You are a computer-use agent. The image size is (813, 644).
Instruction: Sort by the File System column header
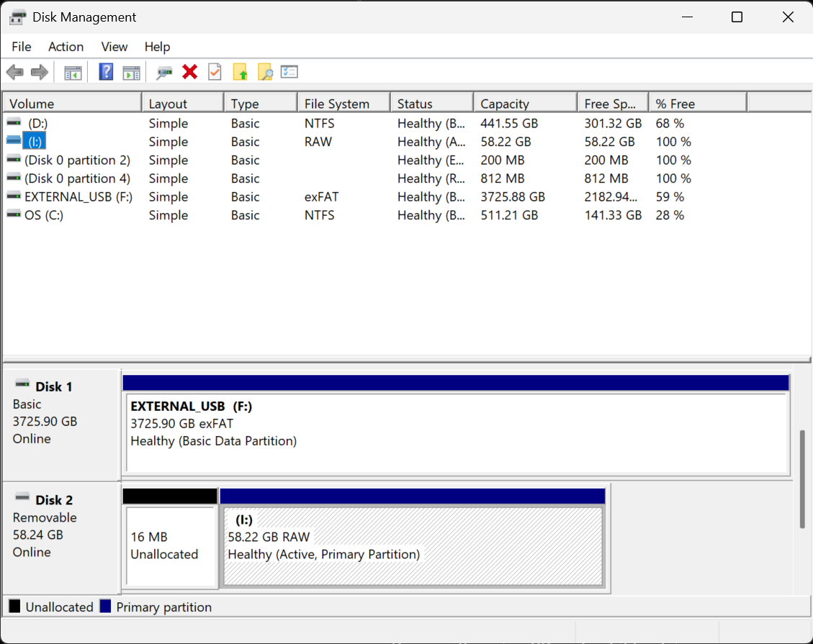click(x=343, y=104)
